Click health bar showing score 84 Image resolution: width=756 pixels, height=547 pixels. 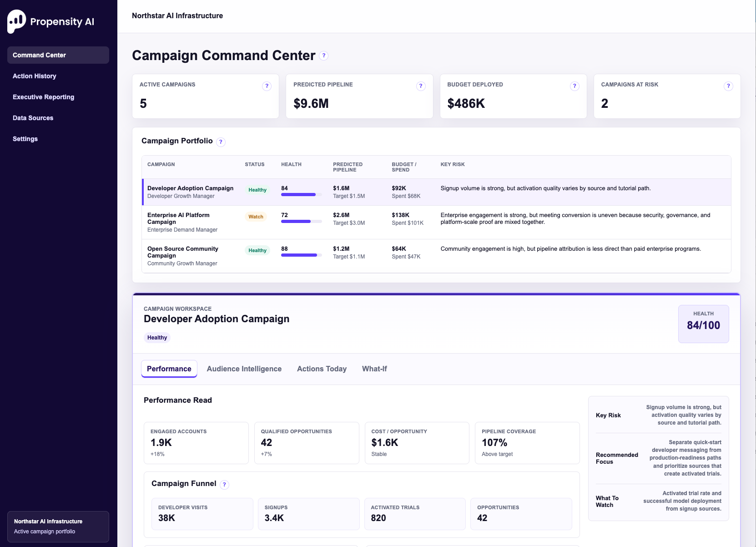(302, 195)
